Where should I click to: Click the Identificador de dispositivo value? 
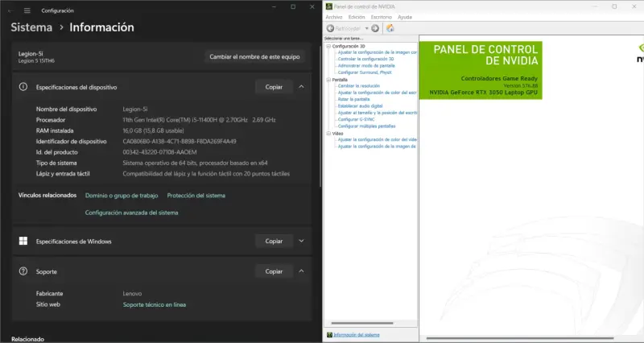pyautogui.click(x=180, y=142)
